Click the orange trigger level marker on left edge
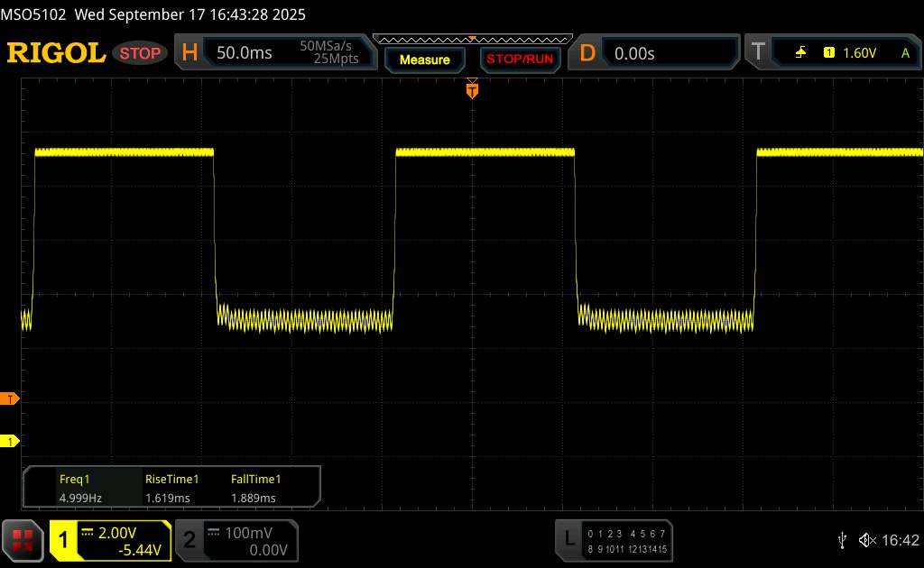 tap(11, 399)
